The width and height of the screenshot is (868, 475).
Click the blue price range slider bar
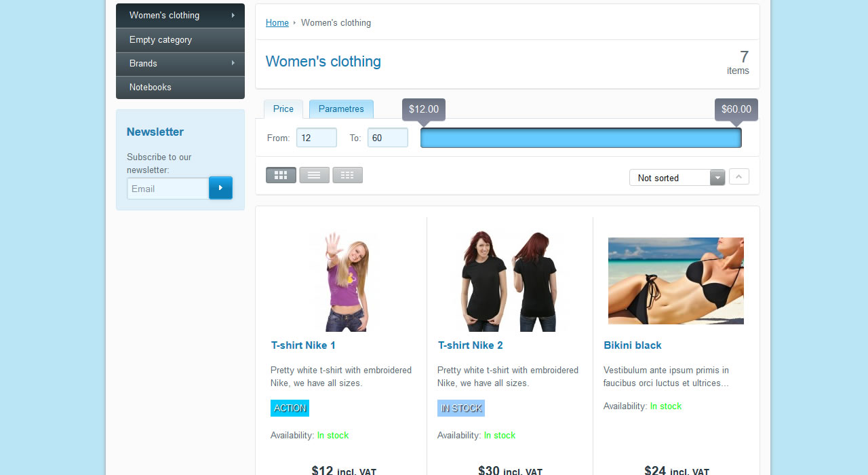(581, 138)
